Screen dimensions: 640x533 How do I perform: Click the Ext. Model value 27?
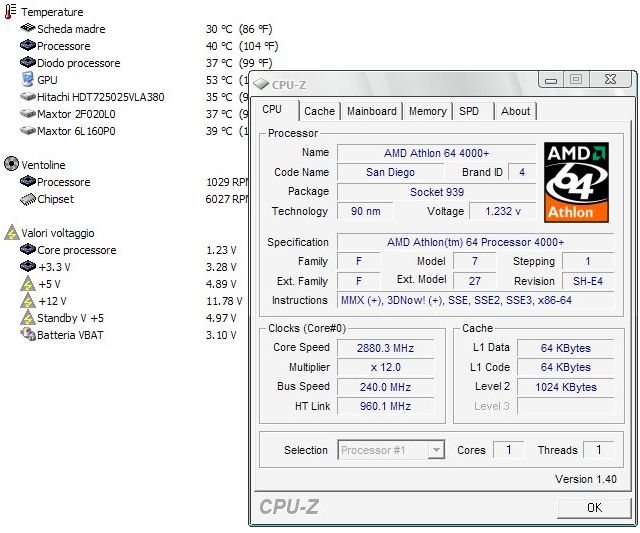tap(475, 281)
